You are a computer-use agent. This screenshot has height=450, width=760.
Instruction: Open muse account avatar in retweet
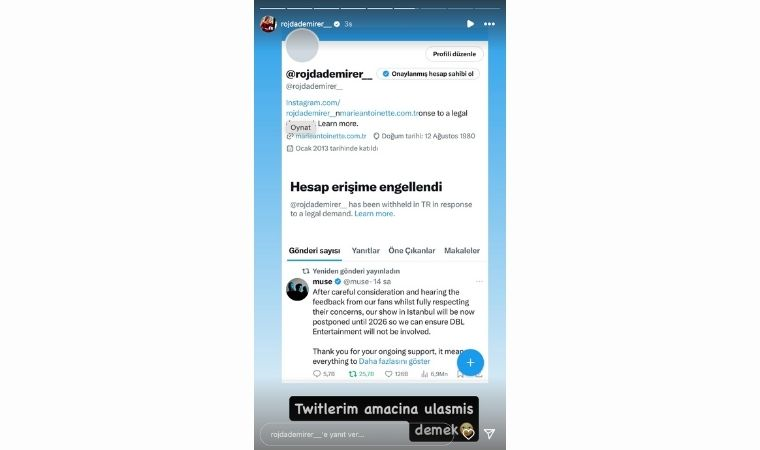pos(297,289)
